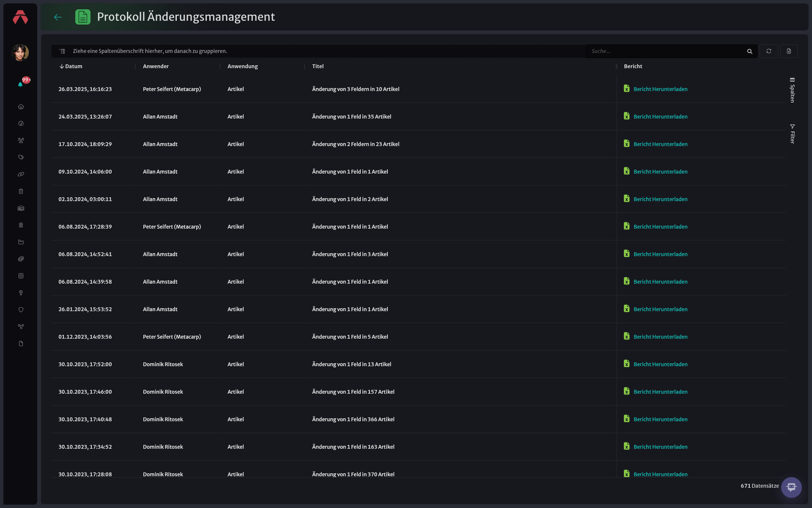The height and width of the screenshot is (508, 812).
Task: Open the warehouse icon in sidebar
Action: [21, 208]
